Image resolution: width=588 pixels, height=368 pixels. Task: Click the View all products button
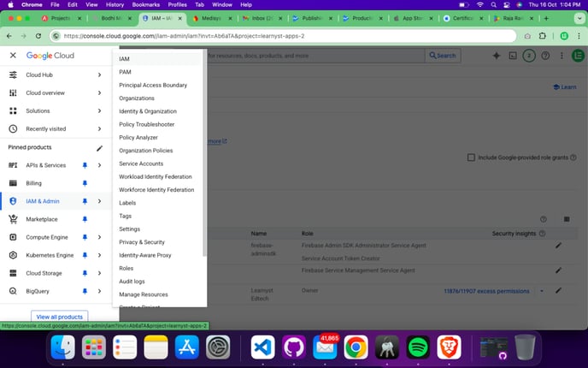(59, 317)
